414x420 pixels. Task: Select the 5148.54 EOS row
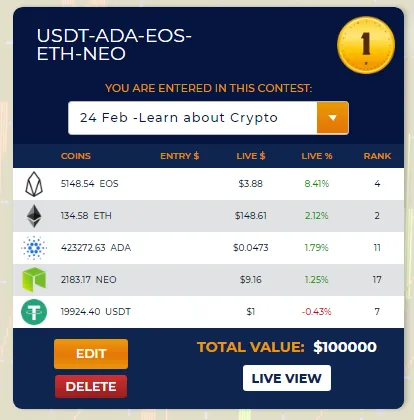pyautogui.click(x=208, y=184)
